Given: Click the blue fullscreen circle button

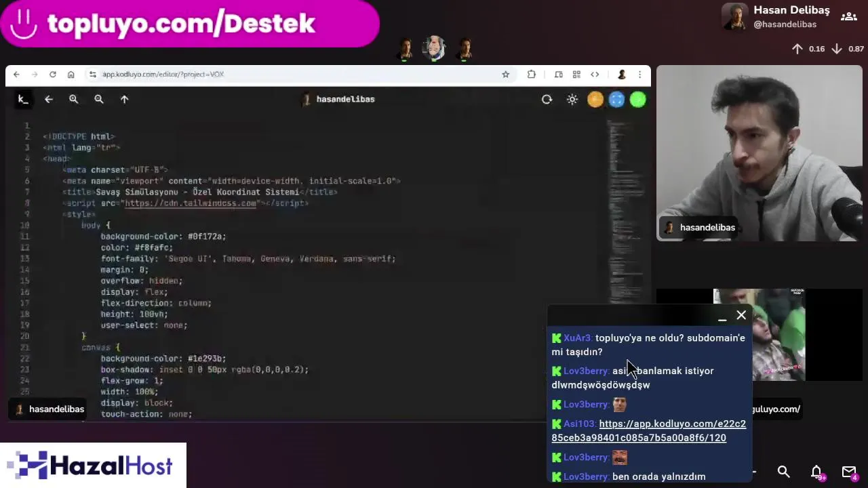Looking at the screenshot, I should coord(616,100).
